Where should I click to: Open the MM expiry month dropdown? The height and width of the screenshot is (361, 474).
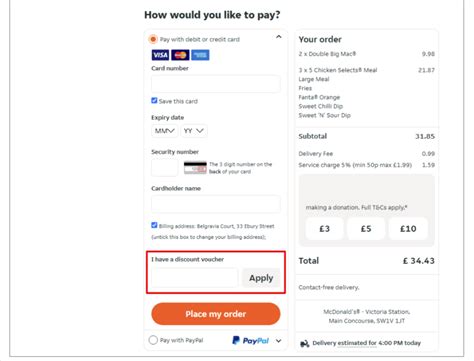point(165,131)
